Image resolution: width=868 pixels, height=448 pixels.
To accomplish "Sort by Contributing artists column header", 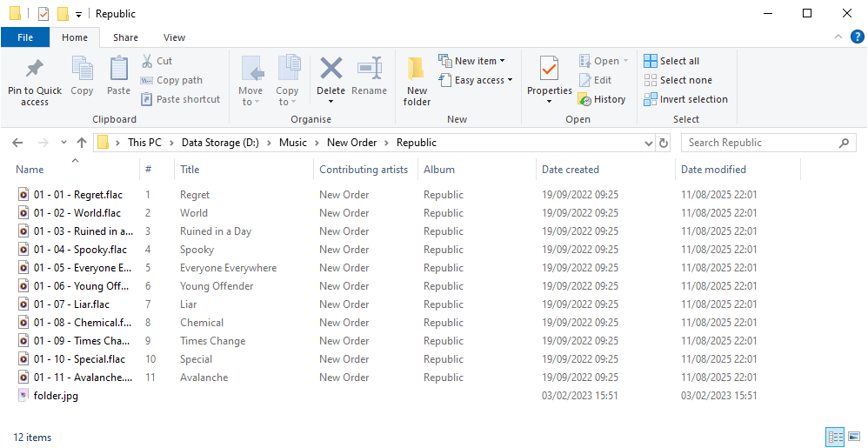I will click(364, 170).
